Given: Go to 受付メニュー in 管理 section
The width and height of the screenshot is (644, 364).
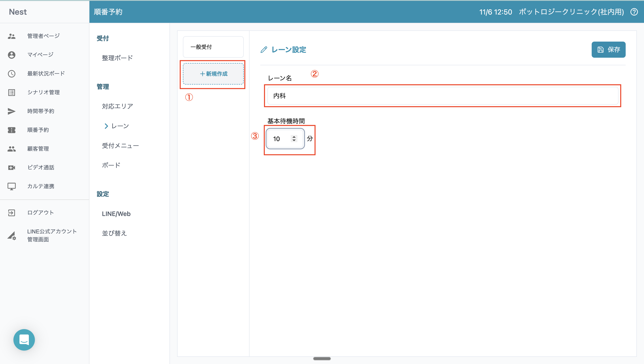Looking at the screenshot, I should 120,146.
